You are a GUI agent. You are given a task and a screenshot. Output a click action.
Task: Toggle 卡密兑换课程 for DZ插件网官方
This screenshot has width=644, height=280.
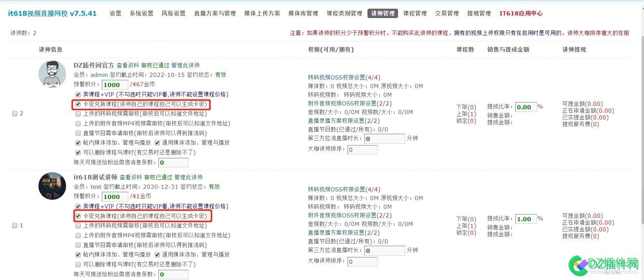[x=78, y=104]
